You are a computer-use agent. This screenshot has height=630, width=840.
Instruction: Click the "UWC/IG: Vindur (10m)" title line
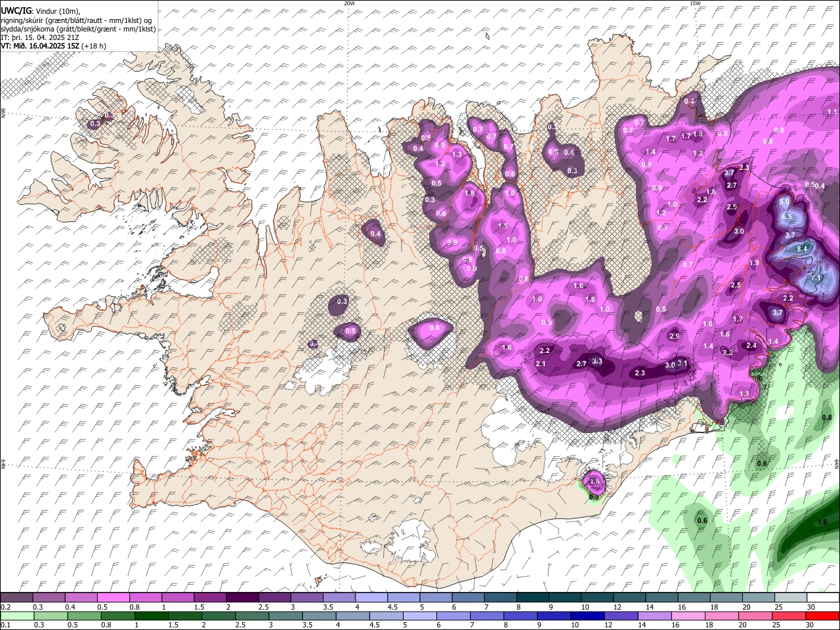click(x=41, y=10)
